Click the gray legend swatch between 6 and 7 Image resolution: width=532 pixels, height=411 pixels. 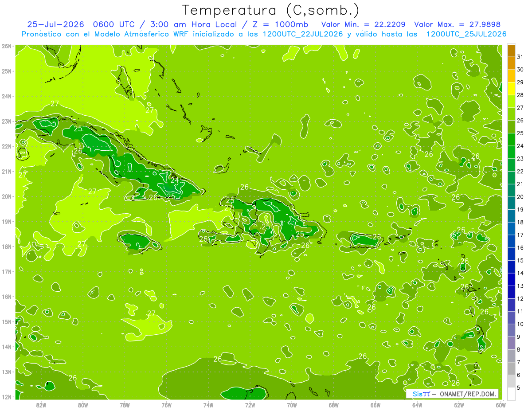(x=511, y=368)
